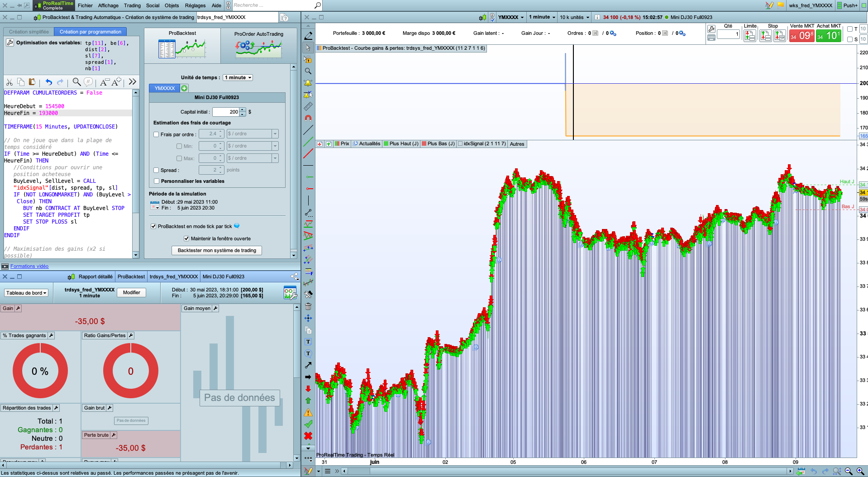Viewport: 868px width, 477px height.
Task: Uncheck ProBacktest en mode tick par tick
Action: (x=153, y=226)
